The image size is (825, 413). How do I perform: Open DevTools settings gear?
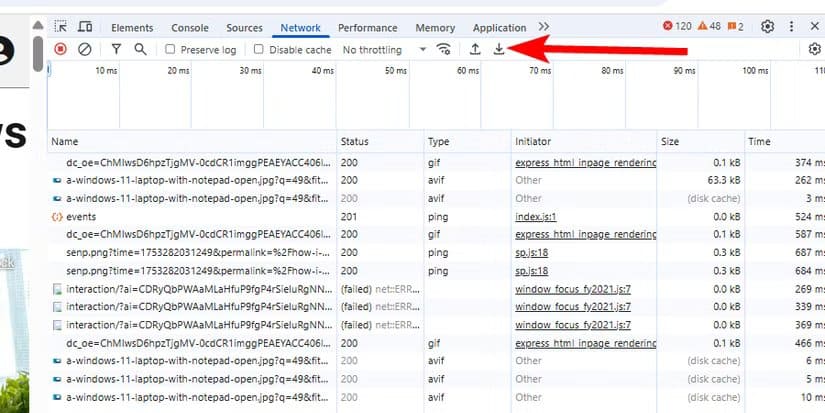768,26
